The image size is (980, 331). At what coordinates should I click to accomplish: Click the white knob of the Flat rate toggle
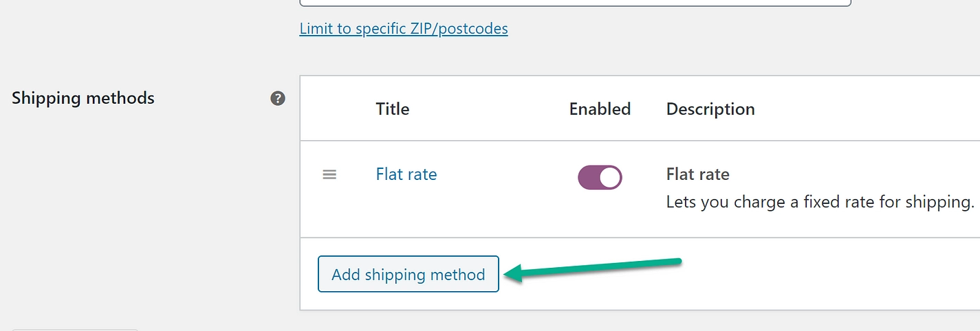tap(609, 177)
